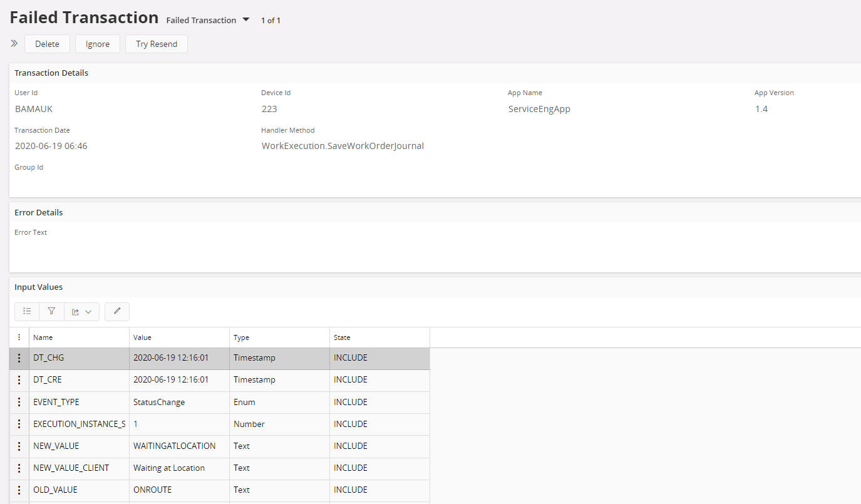Click the list view icon in Input Values toolbar
The height and width of the screenshot is (504, 861).
[x=27, y=311]
